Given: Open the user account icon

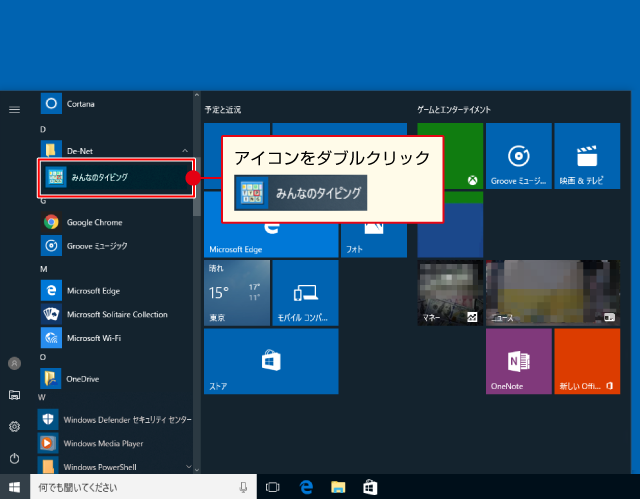Looking at the screenshot, I should pyautogui.click(x=14, y=363).
